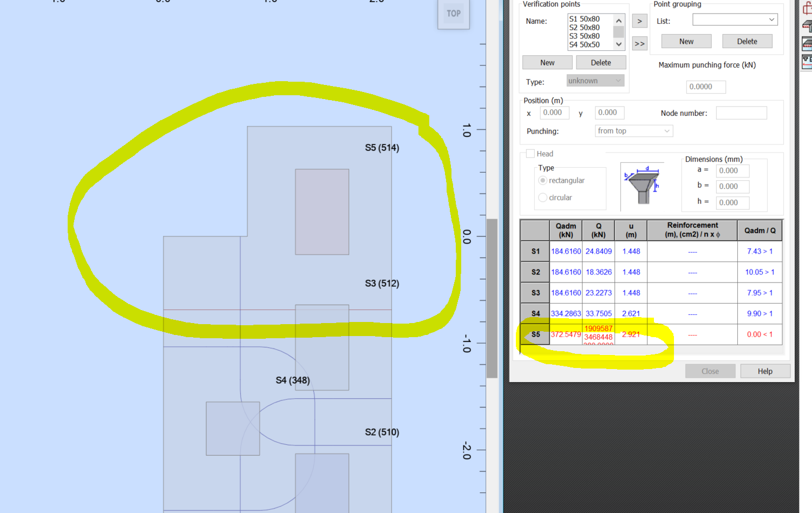Click the Help button
The width and height of the screenshot is (812, 513).
tap(765, 371)
